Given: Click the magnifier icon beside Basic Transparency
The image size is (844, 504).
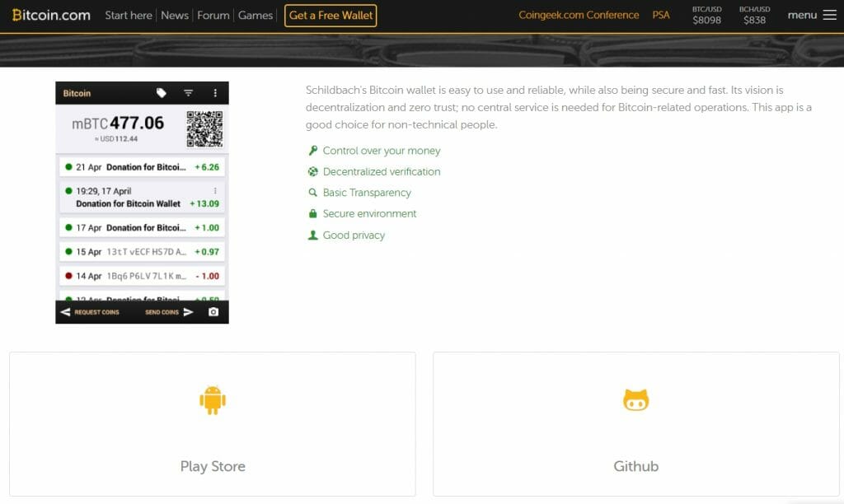Looking at the screenshot, I should click(x=312, y=193).
